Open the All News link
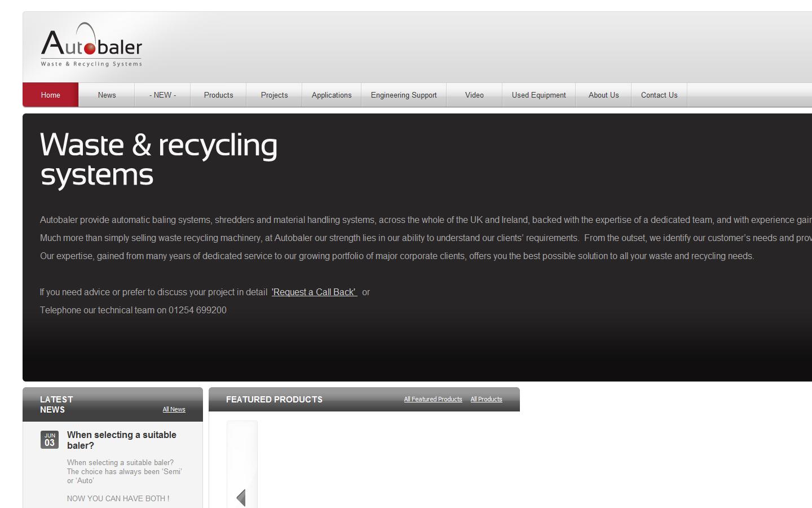812x508 pixels. [174, 409]
